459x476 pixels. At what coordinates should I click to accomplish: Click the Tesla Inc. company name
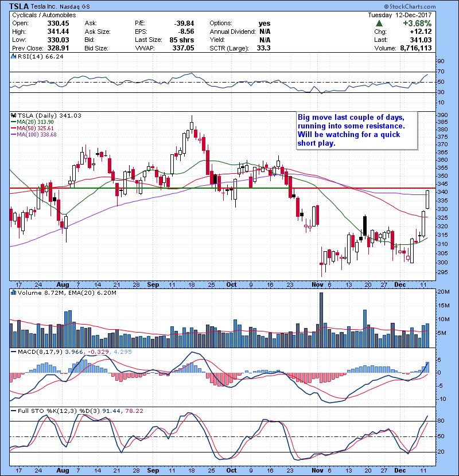coord(44,7)
